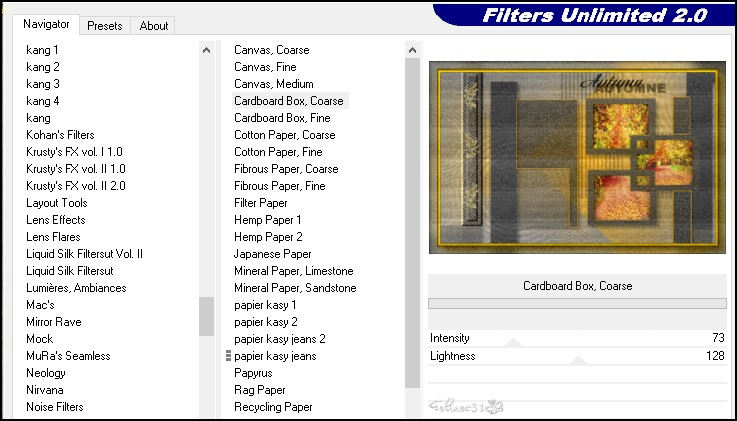Viewport: 737px width, 421px height.
Task: Select 'Krusty's FX vol. II 1.0'
Action: pos(76,169)
